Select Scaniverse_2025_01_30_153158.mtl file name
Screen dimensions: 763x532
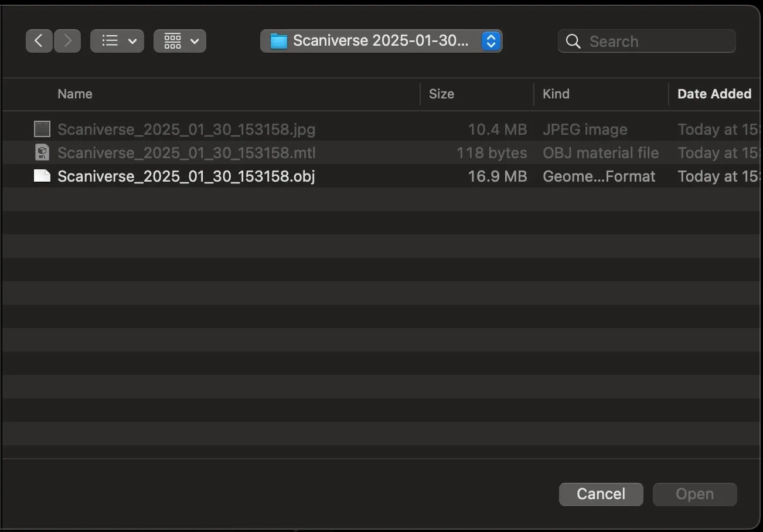pyautogui.click(x=186, y=153)
